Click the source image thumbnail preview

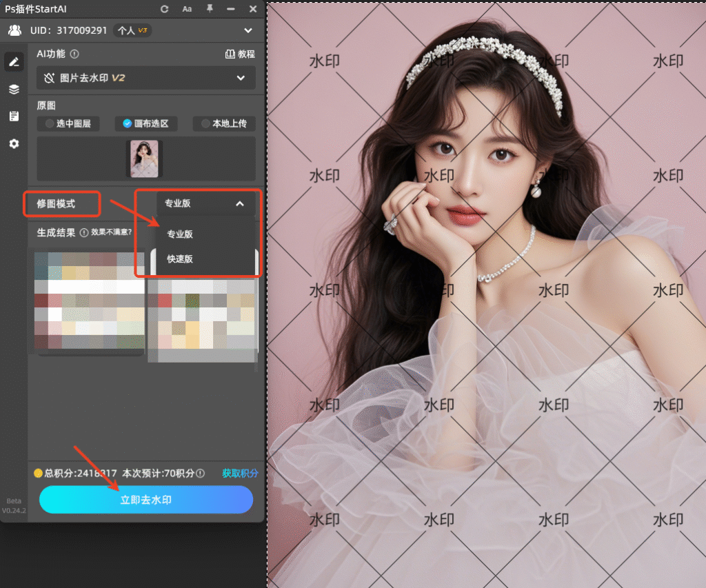point(144,159)
